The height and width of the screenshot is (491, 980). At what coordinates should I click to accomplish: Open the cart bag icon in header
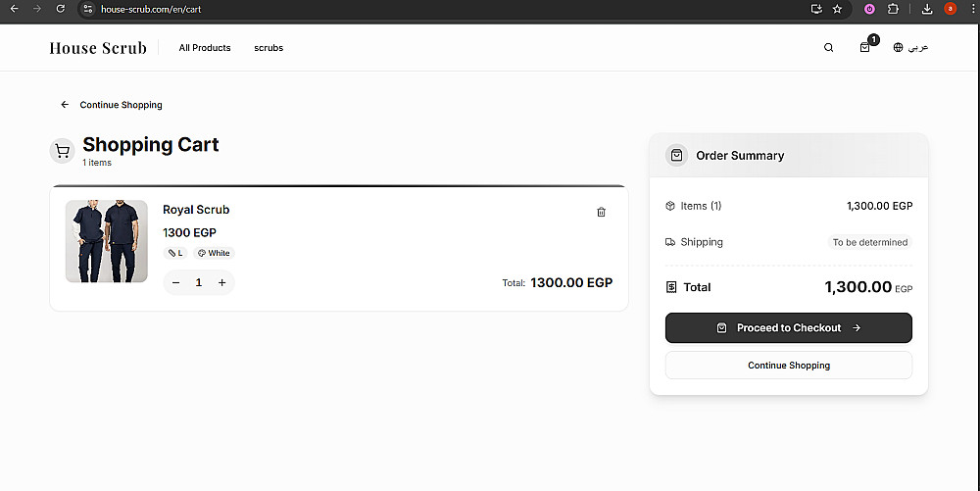click(x=865, y=48)
